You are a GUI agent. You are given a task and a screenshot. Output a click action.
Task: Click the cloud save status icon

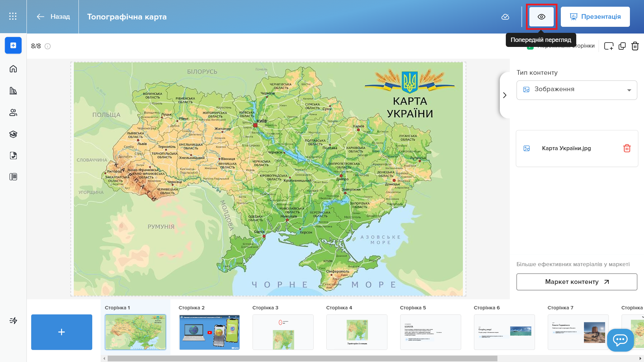pyautogui.click(x=505, y=17)
